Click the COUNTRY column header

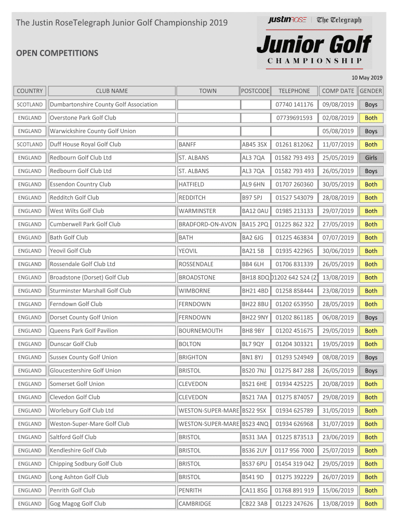[30, 91]
